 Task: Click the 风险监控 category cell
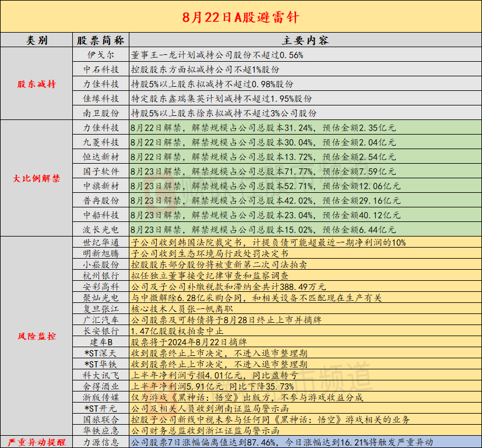coord(37,336)
